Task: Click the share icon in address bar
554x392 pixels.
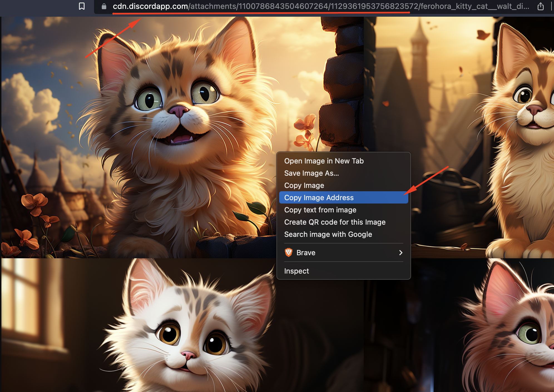Action: tap(540, 6)
